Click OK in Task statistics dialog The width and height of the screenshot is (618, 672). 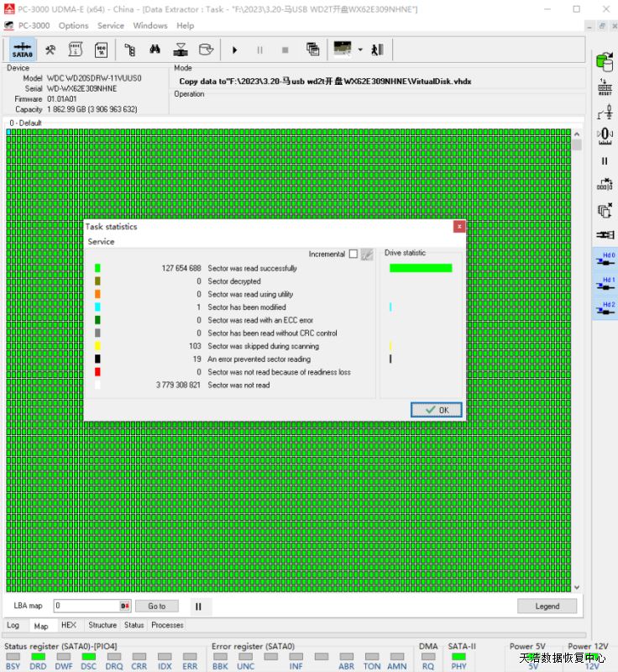(x=436, y=410)
